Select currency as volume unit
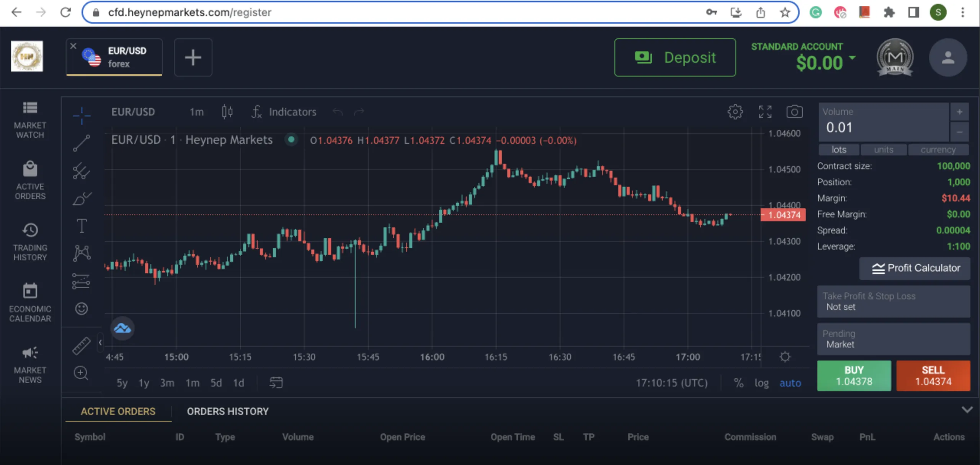This screenshot has height=465, width=980. click(x=938, y=150)
